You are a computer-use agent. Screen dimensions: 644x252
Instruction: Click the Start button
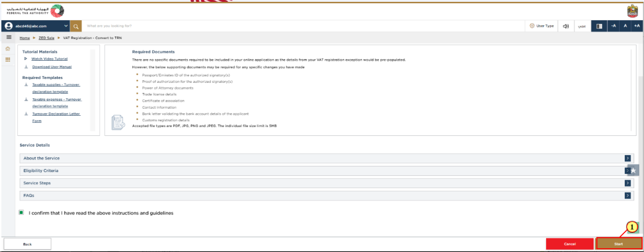(619, 244)
